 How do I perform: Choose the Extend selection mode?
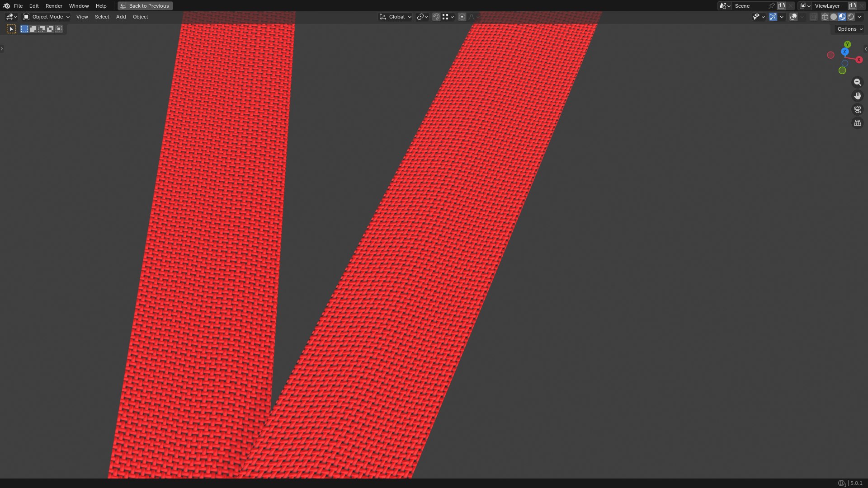click(x=33, y=29)
